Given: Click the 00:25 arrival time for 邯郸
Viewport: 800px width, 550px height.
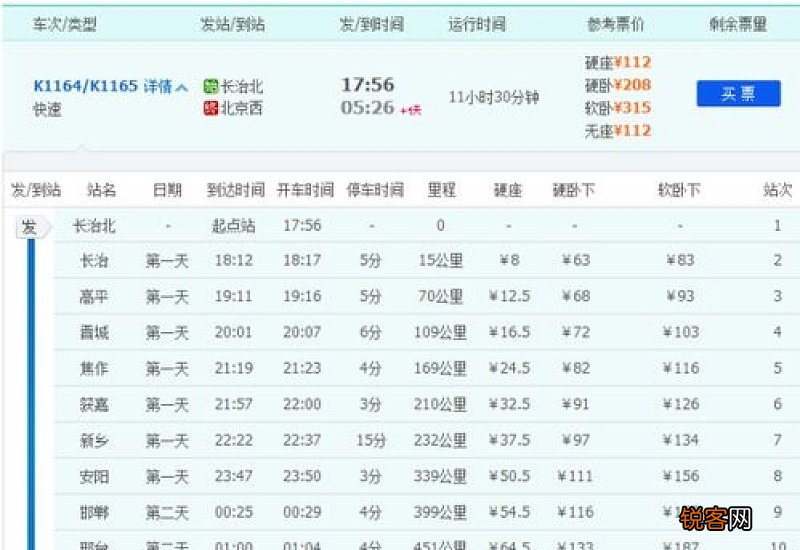Looking at the screenshot, I should click(234, 512).
